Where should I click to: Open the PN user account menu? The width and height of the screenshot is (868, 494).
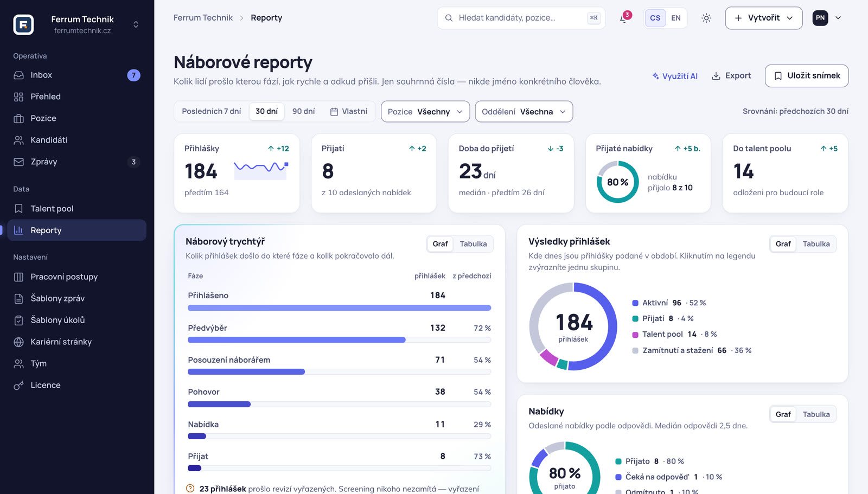(x=827, y=18)
